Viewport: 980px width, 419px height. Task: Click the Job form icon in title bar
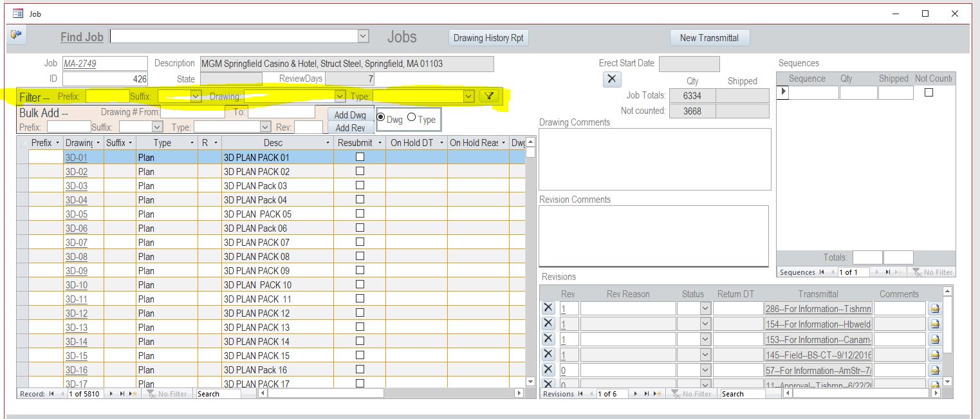[x=18, y=13]
